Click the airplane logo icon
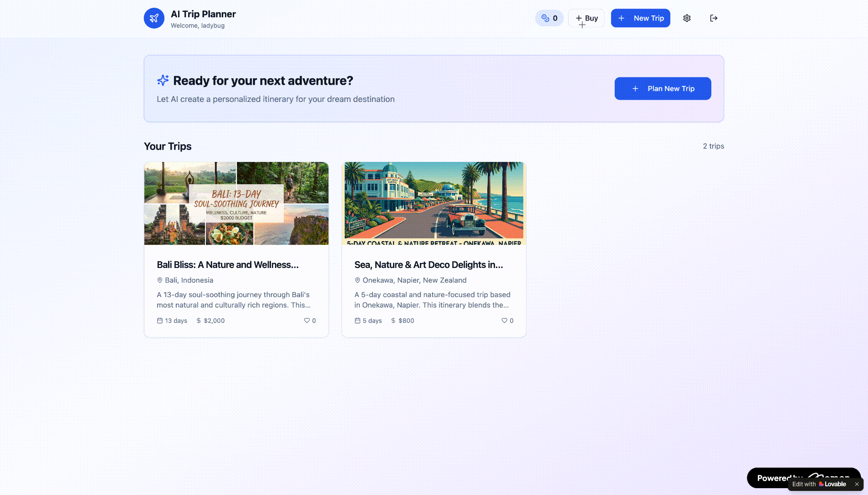The width and height of the screenshot is (868, 495). tap(154, 18)
